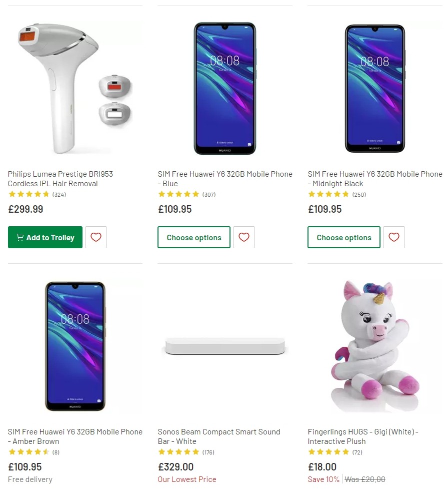Click the Our Lowest Price label
This screenshot has height=490, width=448.
click(x=187, y=479)
